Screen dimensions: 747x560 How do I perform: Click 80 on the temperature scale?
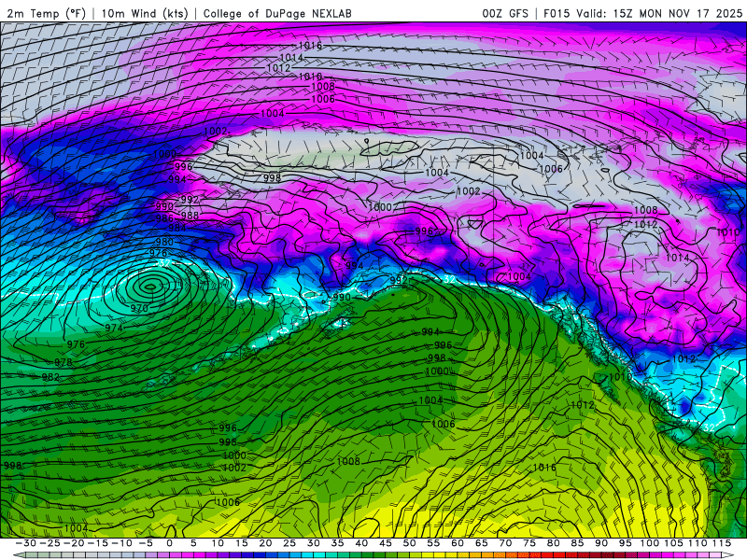click(x=553, y=543)
